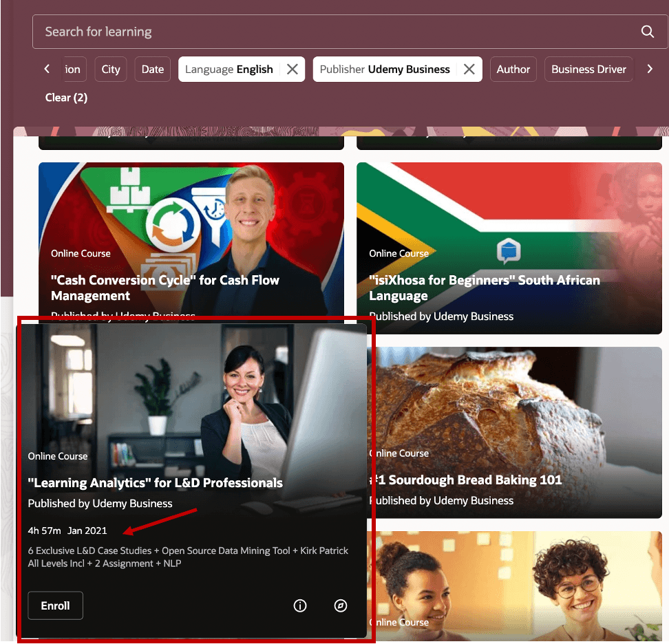This screenshot has height=644, width=669.
Task: Click "isiXhosa for Beginners" South African Language title
Action: [x=485, y=288]
